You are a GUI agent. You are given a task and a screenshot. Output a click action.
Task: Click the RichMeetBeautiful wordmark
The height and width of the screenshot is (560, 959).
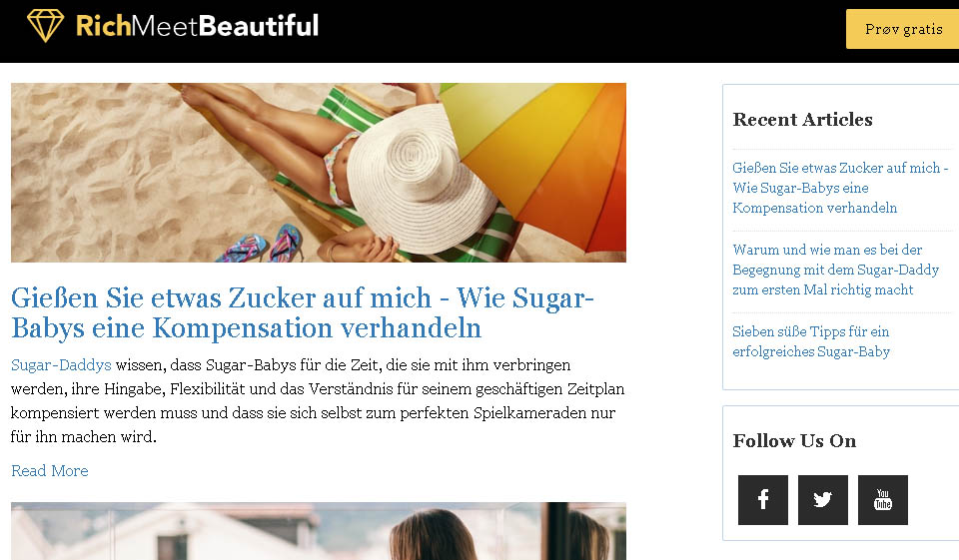(x=197, y=26)
